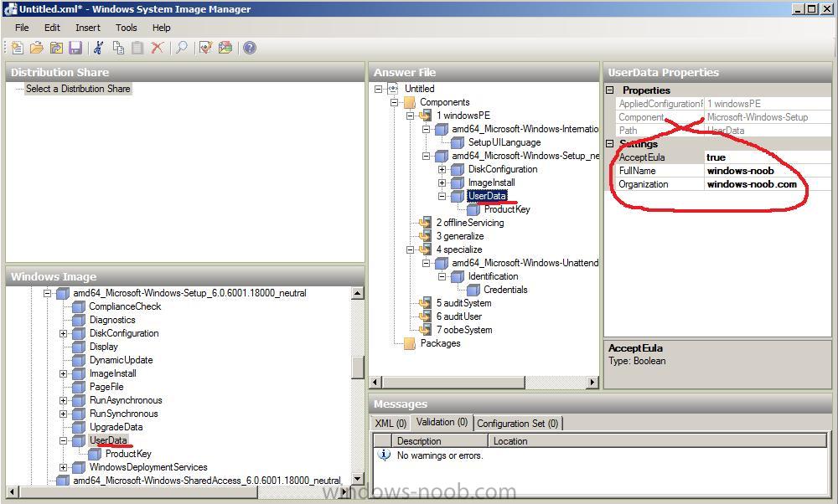Click the Description column header
Viewport: 838px width, 504px height.
tap(440, 441)
